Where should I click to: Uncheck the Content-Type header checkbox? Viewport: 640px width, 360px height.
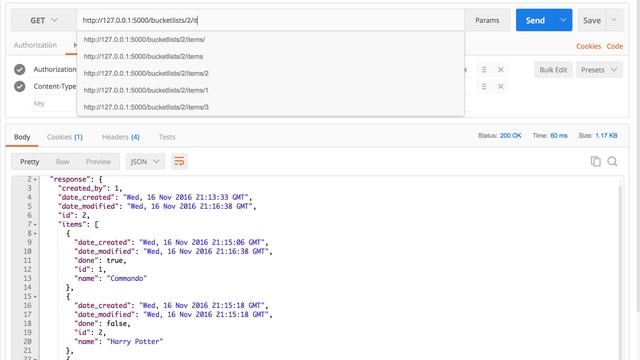tap(20, 87)
